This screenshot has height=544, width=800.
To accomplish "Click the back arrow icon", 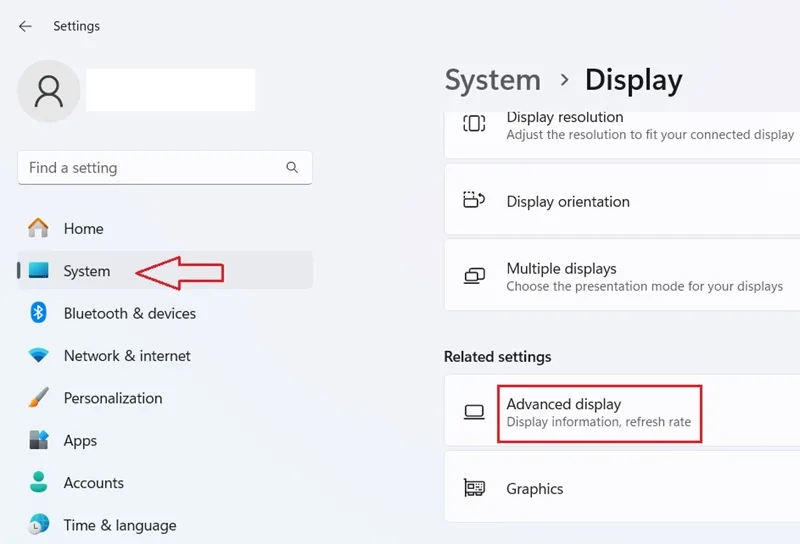I will pos(25,26).
